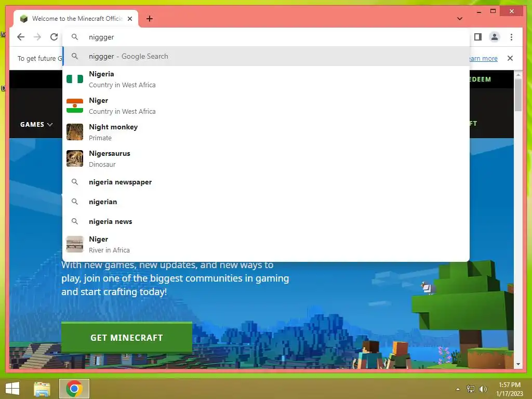
Task: Select the top Google Search suggestion row
Action: coord(266,56)
